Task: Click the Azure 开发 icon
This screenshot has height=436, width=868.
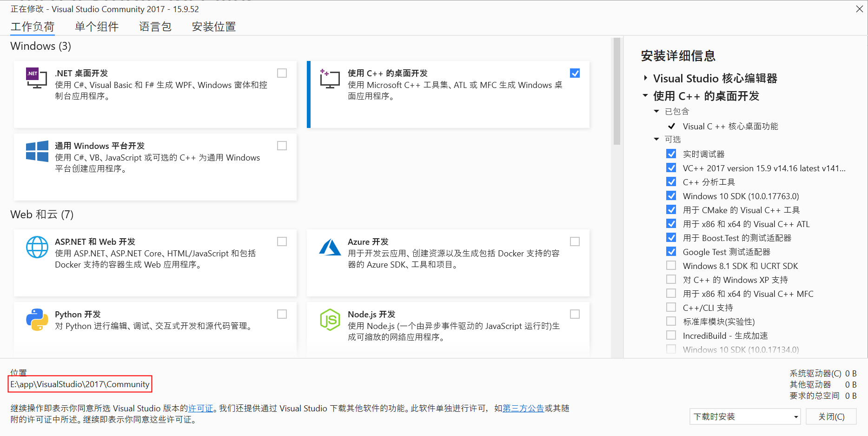Action: [330, 248]
